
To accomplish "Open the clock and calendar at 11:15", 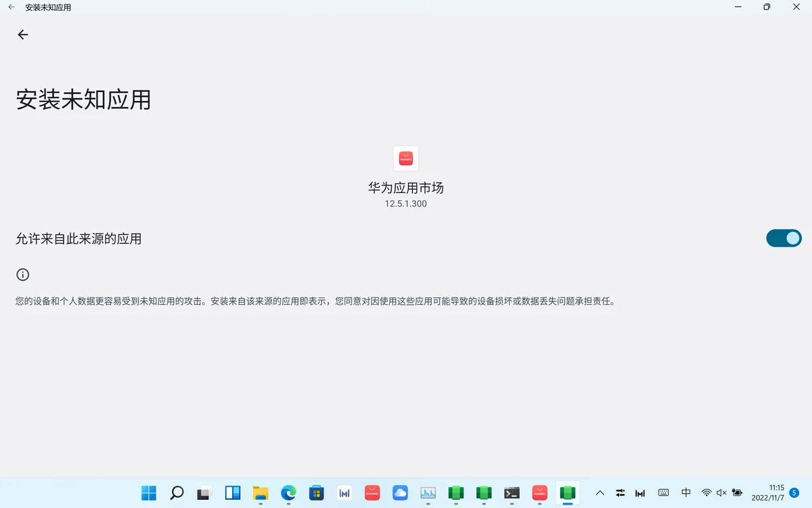I will [x=767, y=493].
